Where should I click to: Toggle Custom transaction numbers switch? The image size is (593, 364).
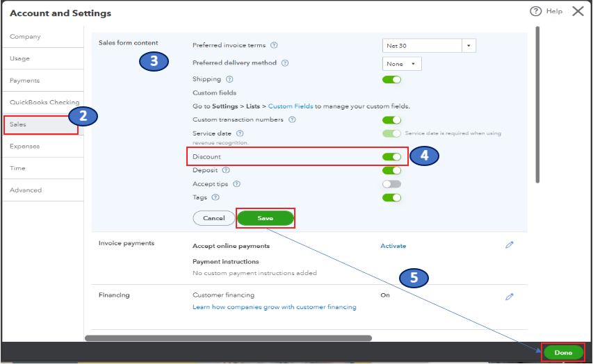[391, 120]
